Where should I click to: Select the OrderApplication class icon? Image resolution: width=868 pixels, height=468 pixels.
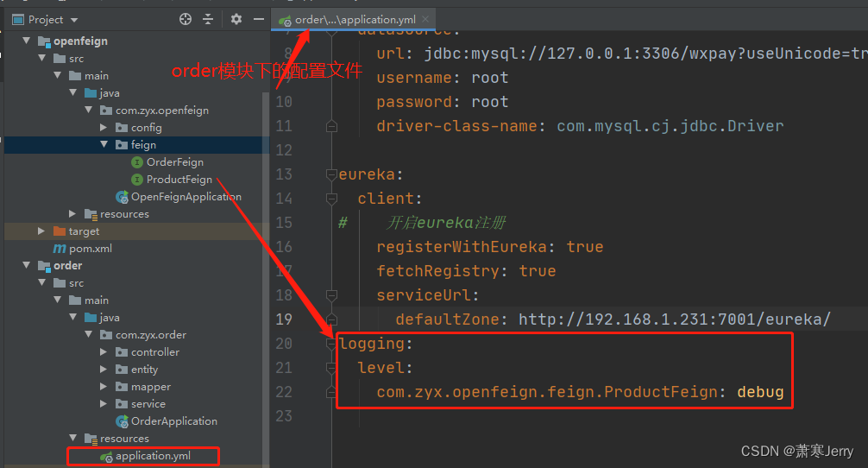pyautogui.click(x=122, y=421)
